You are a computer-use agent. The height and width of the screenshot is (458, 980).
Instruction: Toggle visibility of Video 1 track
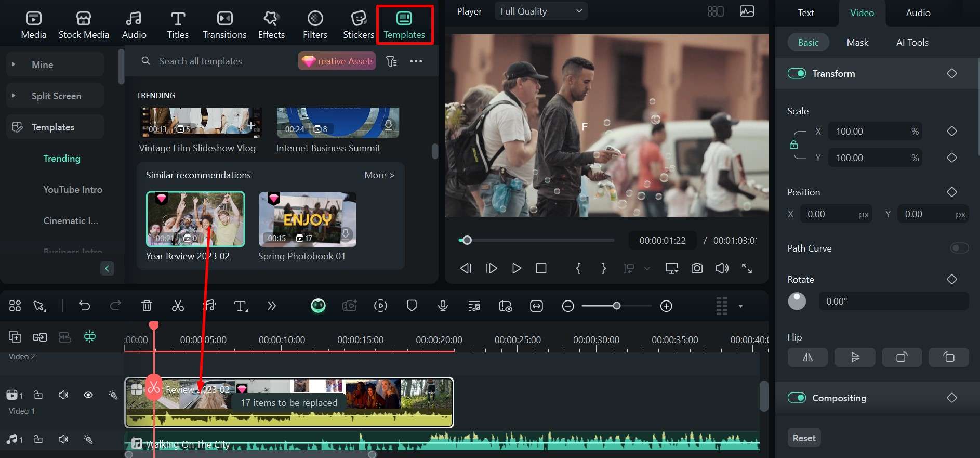pos(88,395)
